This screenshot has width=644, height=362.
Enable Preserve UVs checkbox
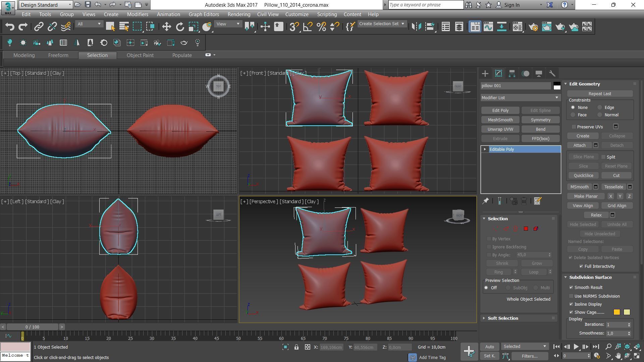pos(574,127)
